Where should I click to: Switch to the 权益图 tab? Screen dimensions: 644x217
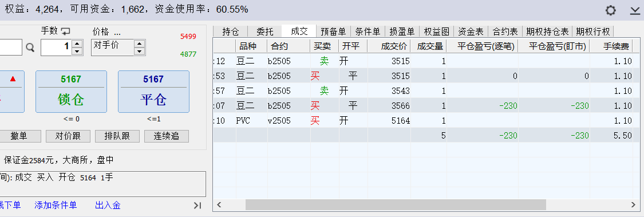pos(436,31)
